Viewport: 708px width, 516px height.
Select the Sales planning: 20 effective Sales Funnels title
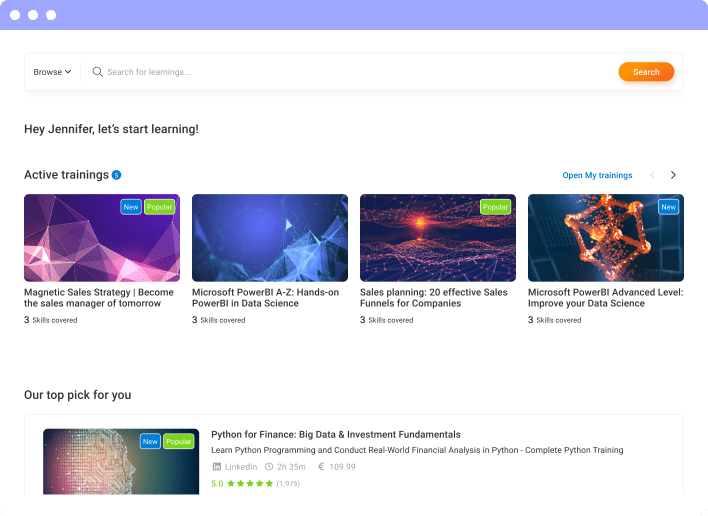[x=433, y=298]
